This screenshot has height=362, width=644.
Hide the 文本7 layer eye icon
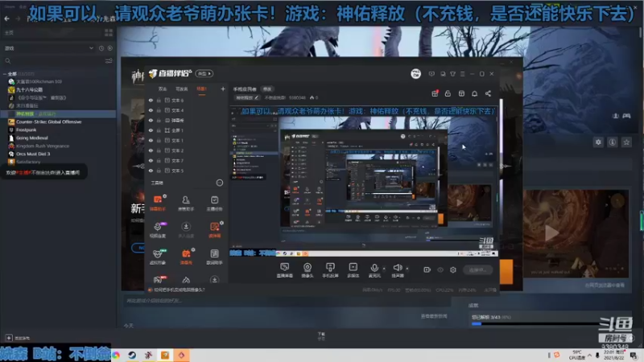[x=151, y=160]
